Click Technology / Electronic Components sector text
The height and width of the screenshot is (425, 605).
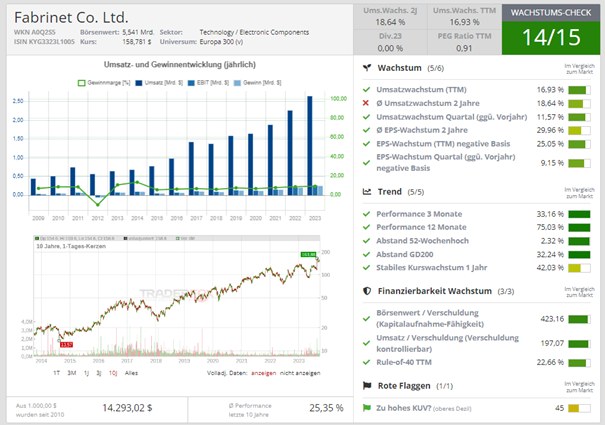[x=254, y=32]
